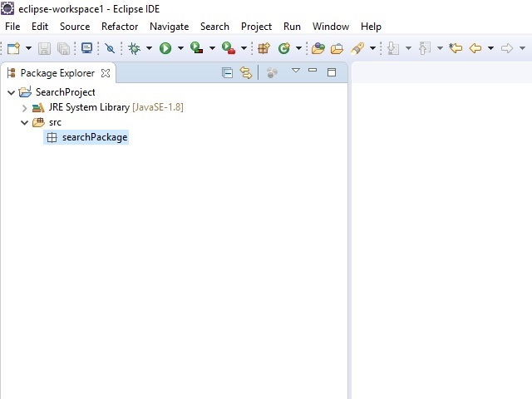The image size is (532, 399).
Task: Toggle Link with Editor
Action: (246, 72)
